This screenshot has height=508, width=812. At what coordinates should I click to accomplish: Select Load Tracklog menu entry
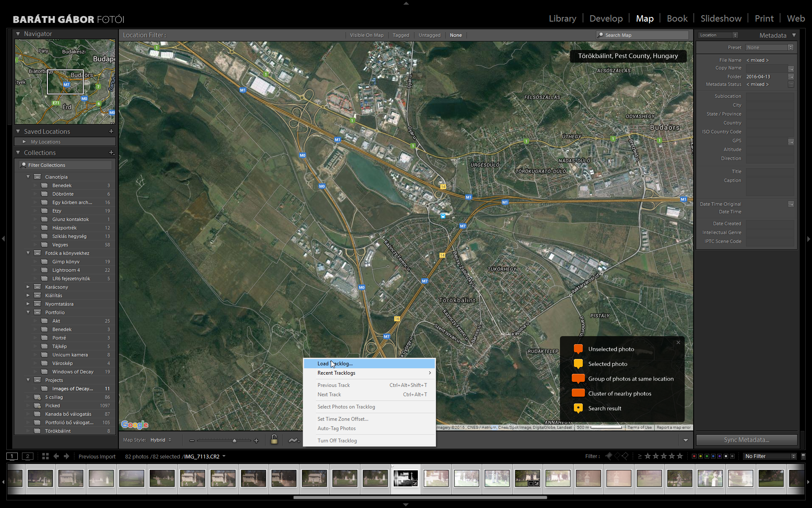(x=369, y=364)
